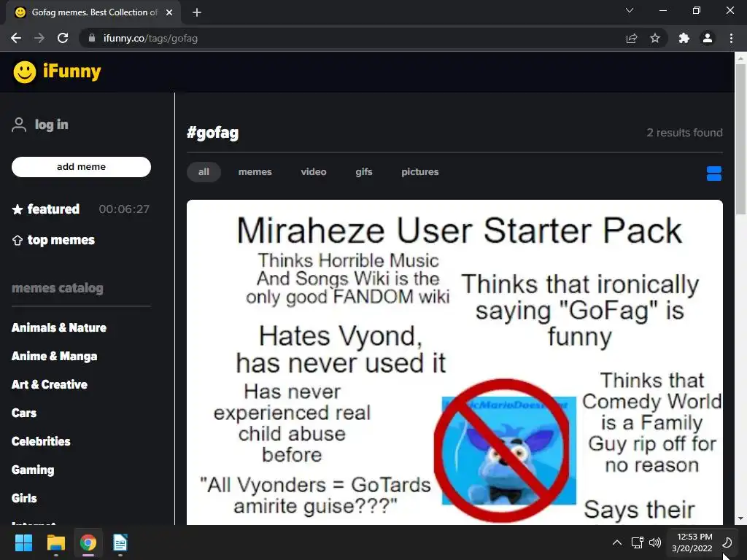Open Chrome tab search chevron

[630, 10]
